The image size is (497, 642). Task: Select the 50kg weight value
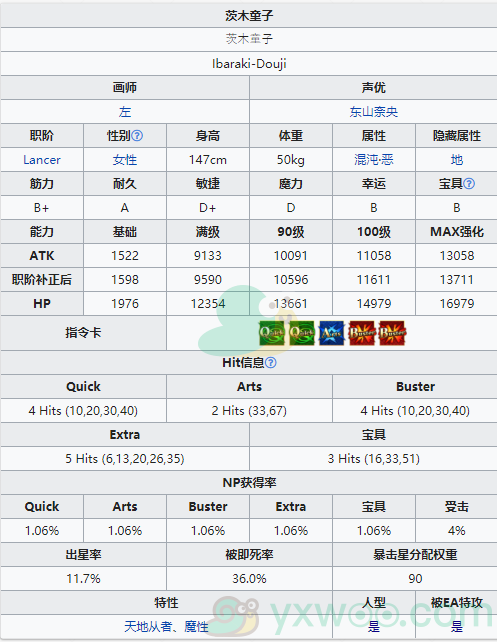tap(291, 160)
